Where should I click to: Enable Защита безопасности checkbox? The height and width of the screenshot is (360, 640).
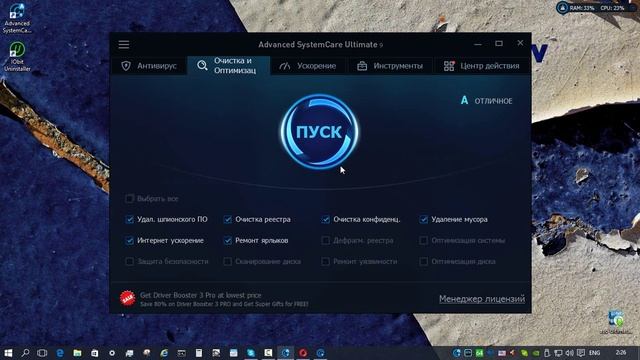129,261
